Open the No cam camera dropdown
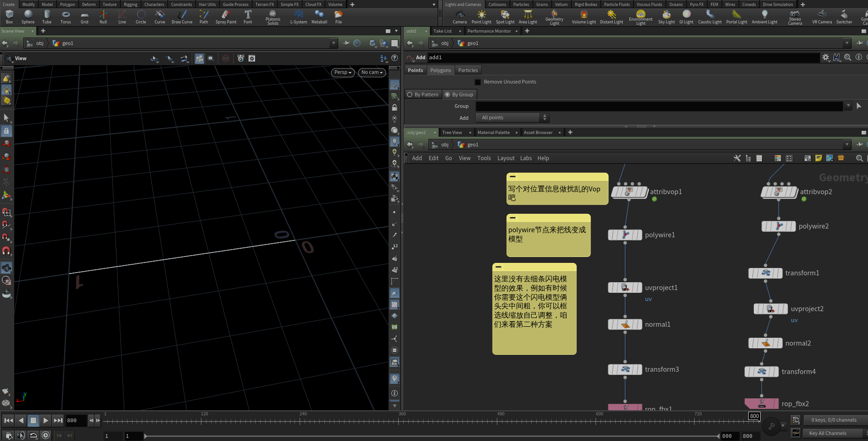868x441 pixels. pos(372,73)
